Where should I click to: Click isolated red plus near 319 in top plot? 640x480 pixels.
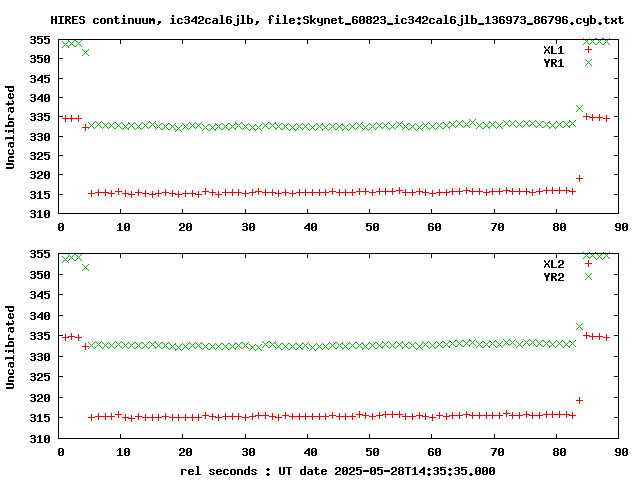[579, 178]
